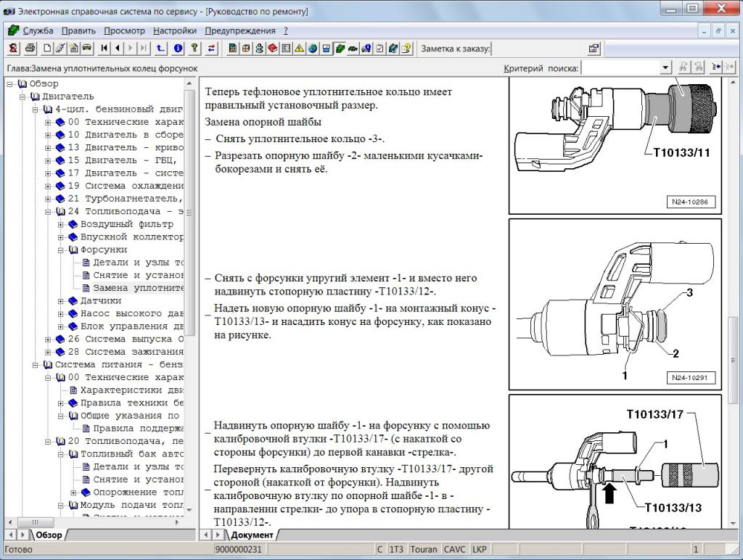Image resolution: width=743 pixels, height=560 pixels.
Task: Open the Править menu
Action: pos(78,30)
